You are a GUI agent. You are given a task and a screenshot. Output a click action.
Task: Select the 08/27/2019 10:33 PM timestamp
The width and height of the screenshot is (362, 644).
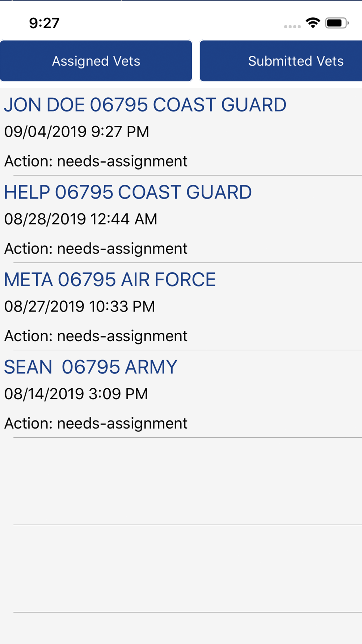[79, 306]
